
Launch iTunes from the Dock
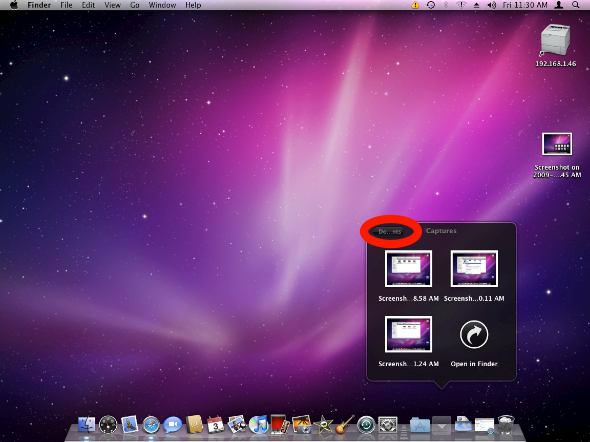[x=258, y=425]
